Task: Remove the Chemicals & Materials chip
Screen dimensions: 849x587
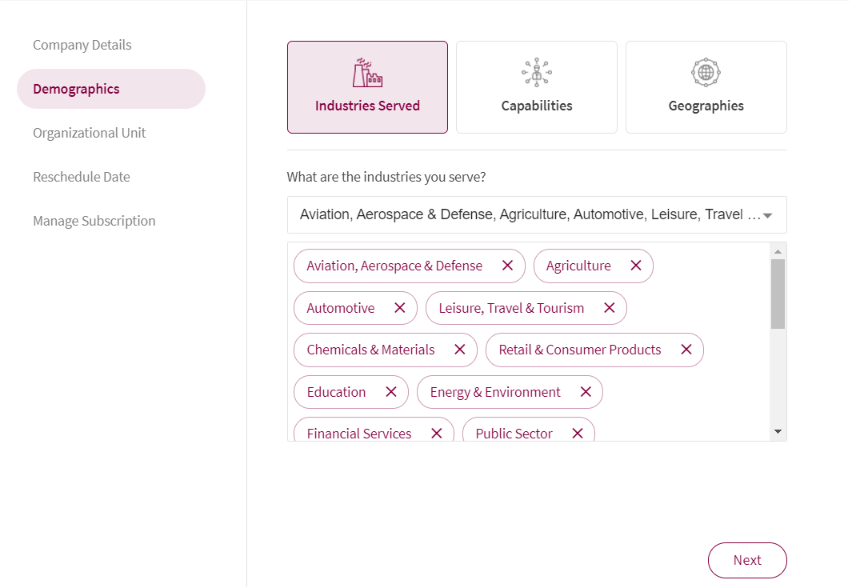Action: pyautogui.click(x=460, y=349)
